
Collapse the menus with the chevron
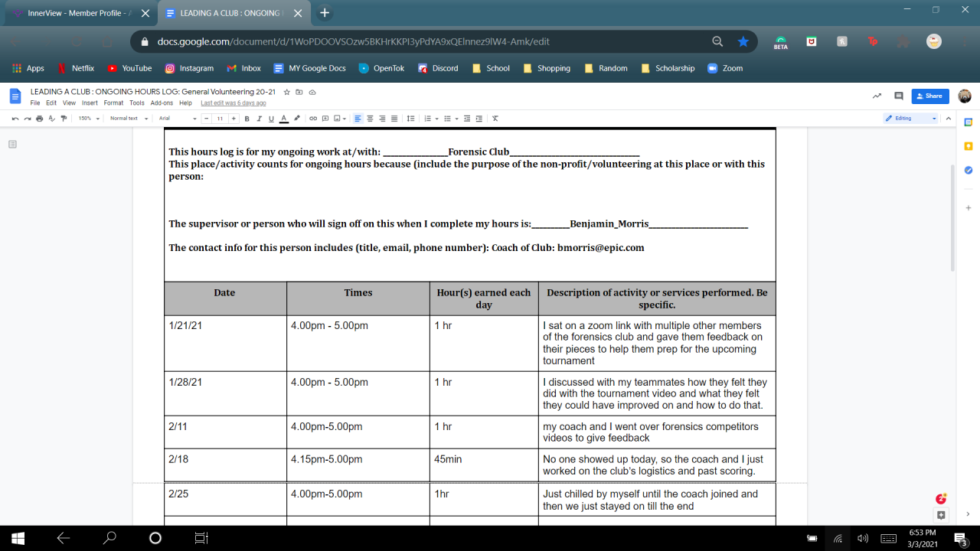tap(949, 119)
